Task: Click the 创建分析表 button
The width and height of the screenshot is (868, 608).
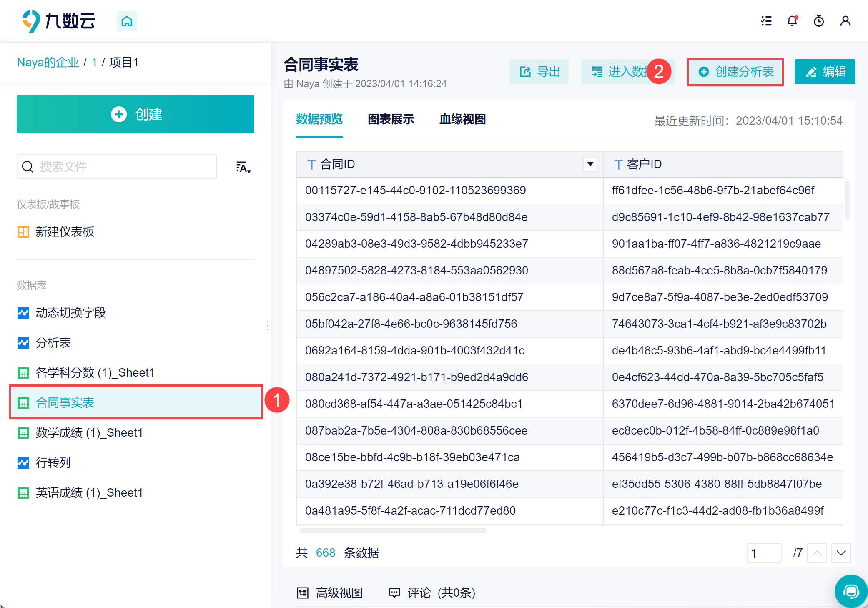Action: tap(735, 72)
